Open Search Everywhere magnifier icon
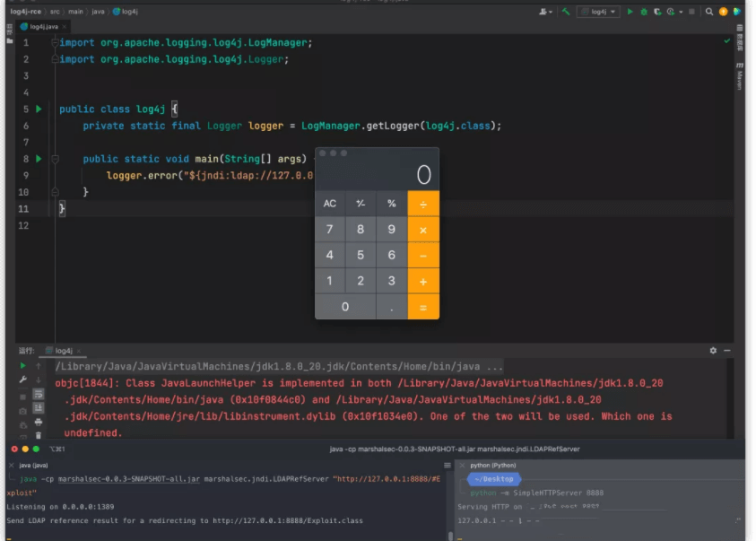 pos(709,12)
